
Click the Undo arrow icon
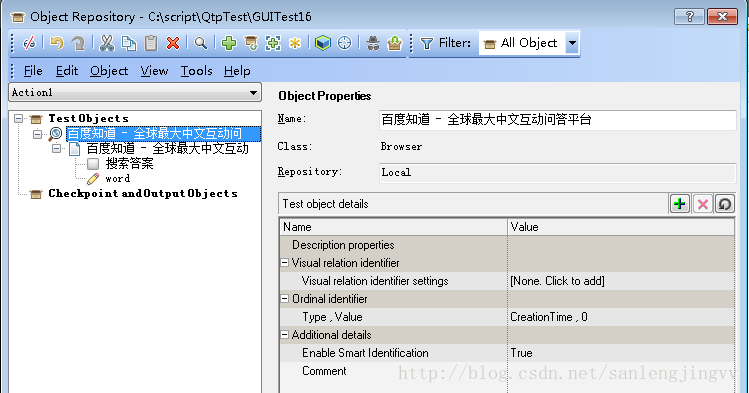pos(57,43)
